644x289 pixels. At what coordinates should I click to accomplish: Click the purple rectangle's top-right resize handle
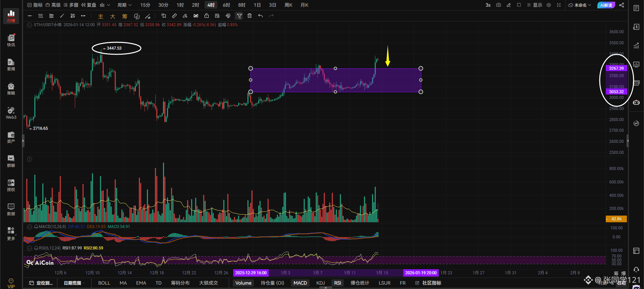tap(421, 68)
